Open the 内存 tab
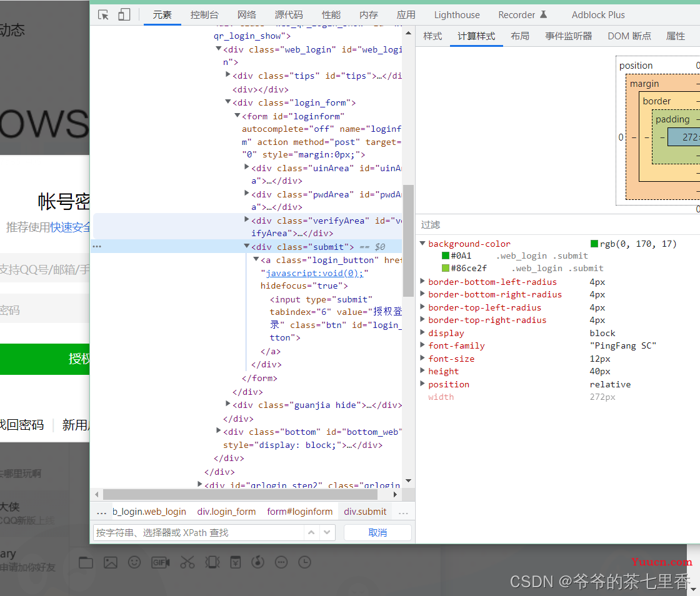 (x=369, y=15)
